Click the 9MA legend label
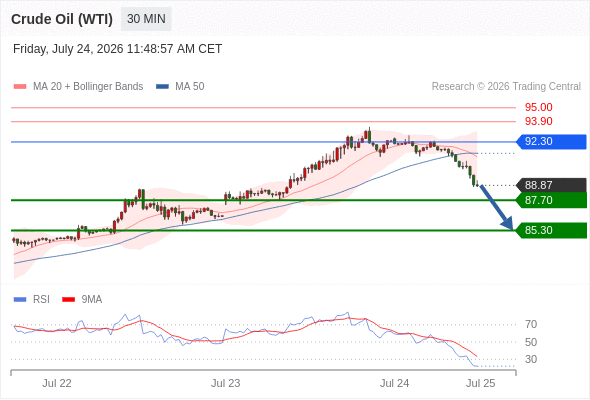This screenshot has height=400, width=590. click(92, 300)
